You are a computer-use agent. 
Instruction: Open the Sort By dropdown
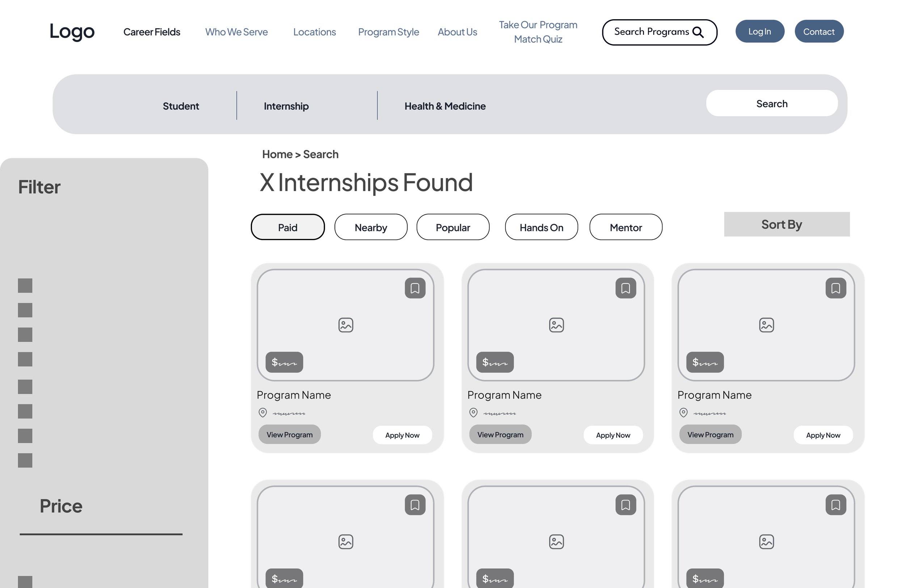pos(786,224)
